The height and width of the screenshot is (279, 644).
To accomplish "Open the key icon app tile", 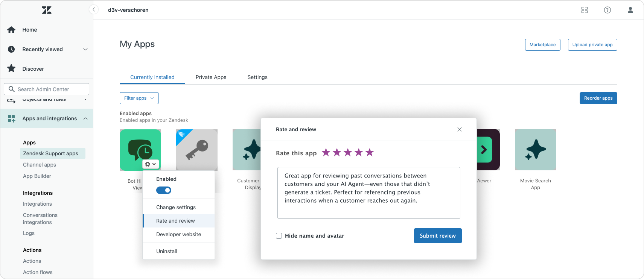I will pos(197,150).
